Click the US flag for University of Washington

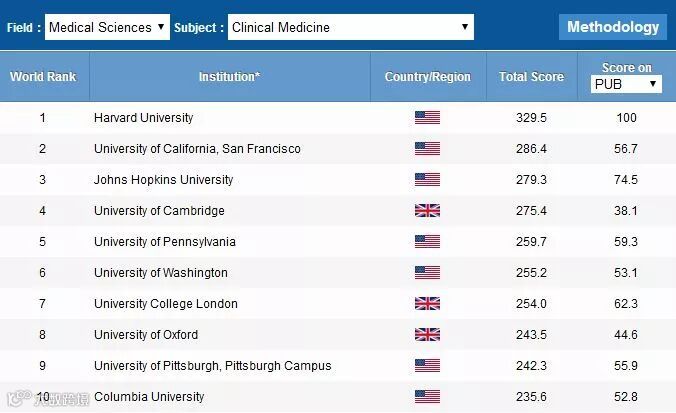point(427,273)
